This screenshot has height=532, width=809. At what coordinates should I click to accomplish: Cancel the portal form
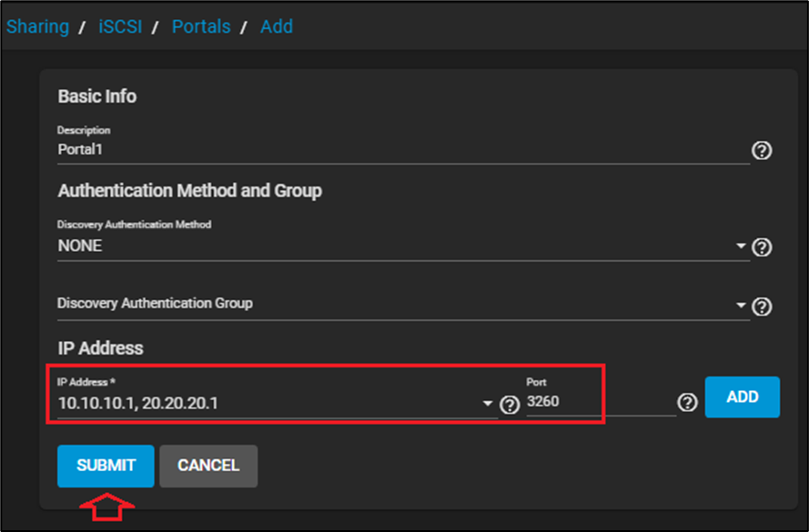(x=208, y=466)
